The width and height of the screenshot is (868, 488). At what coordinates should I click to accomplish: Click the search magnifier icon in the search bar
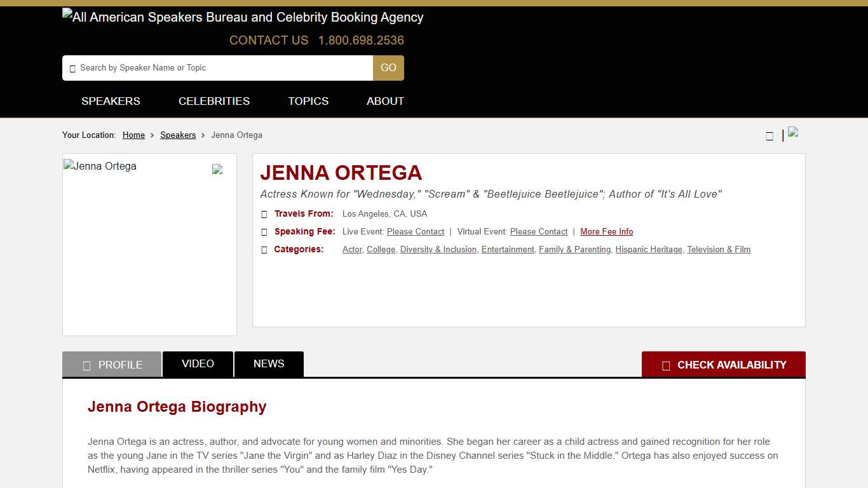click(x=73, y=68)
